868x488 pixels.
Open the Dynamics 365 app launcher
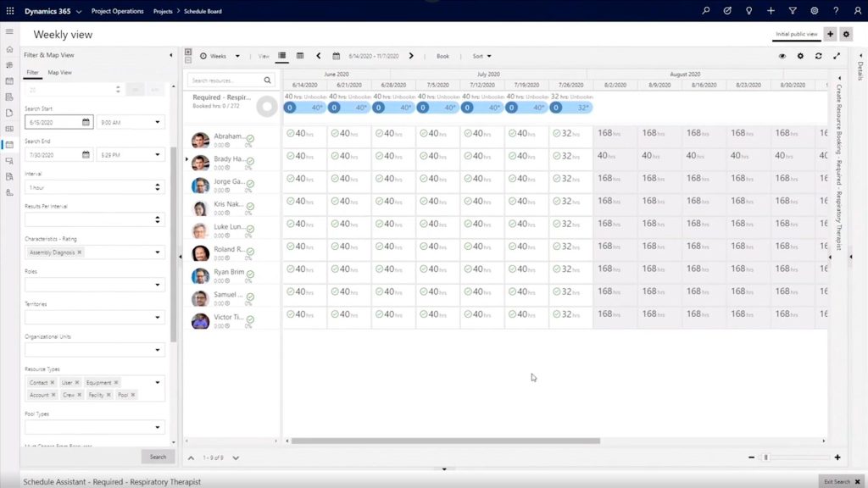click(10, 11)
